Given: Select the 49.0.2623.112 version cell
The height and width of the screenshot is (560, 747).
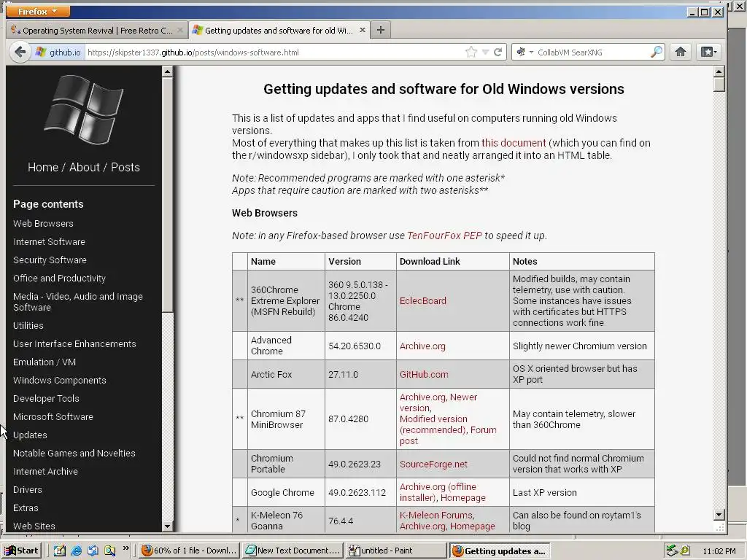Looking at the screenshot, I should [x=360, y=492].
